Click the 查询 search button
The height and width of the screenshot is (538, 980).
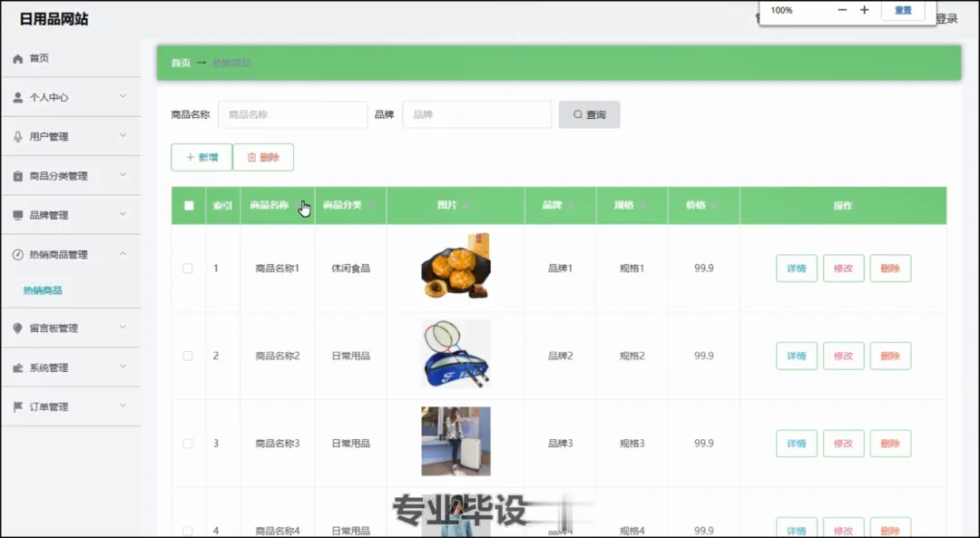[x=590, y=115]
